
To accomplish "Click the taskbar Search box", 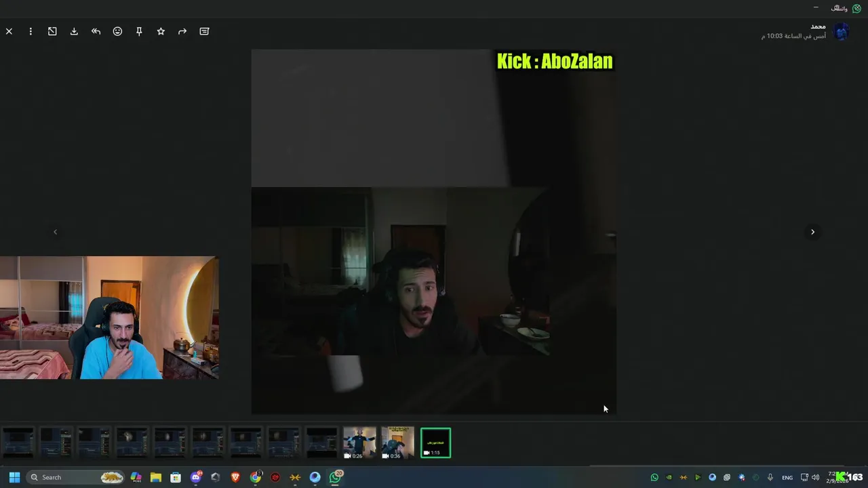I will point(76,477).
